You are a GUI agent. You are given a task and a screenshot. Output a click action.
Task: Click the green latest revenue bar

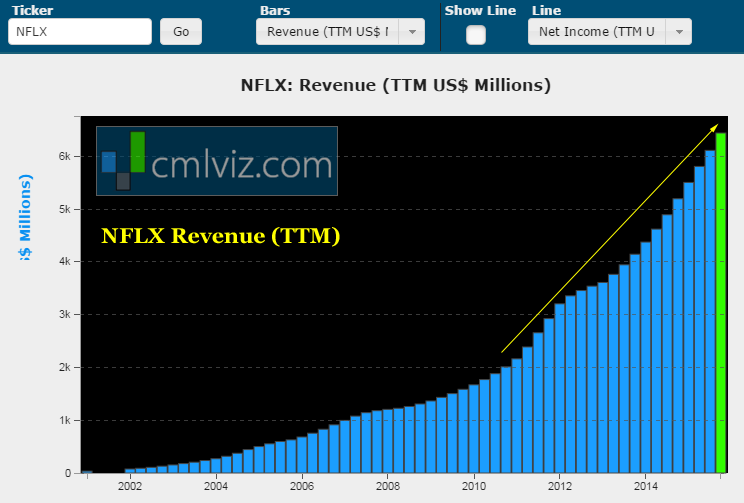[x=721, y=303]
